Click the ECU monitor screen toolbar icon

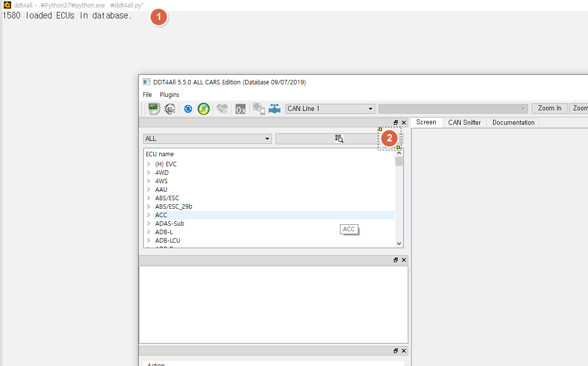click(x=154, y=109)
